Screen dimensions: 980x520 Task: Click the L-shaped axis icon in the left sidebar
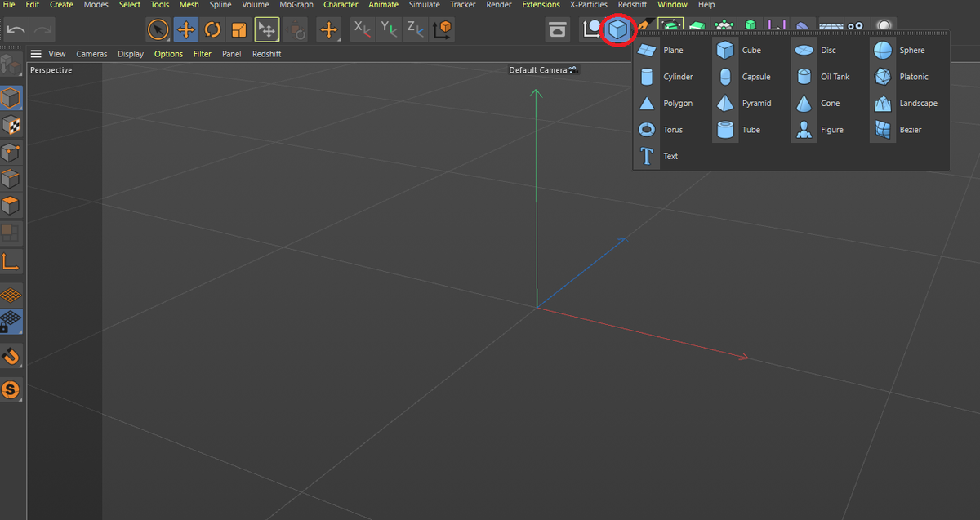pyautogui.click(x=11, y=262)
